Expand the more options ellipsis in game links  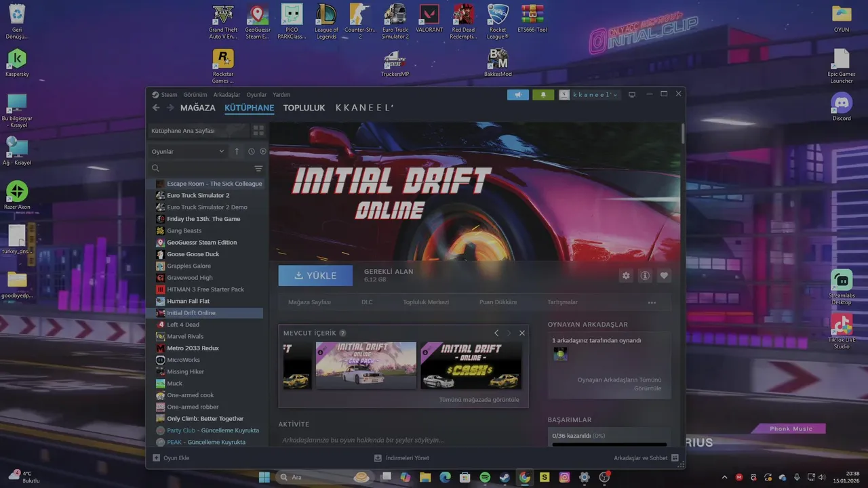pos(652,303)
